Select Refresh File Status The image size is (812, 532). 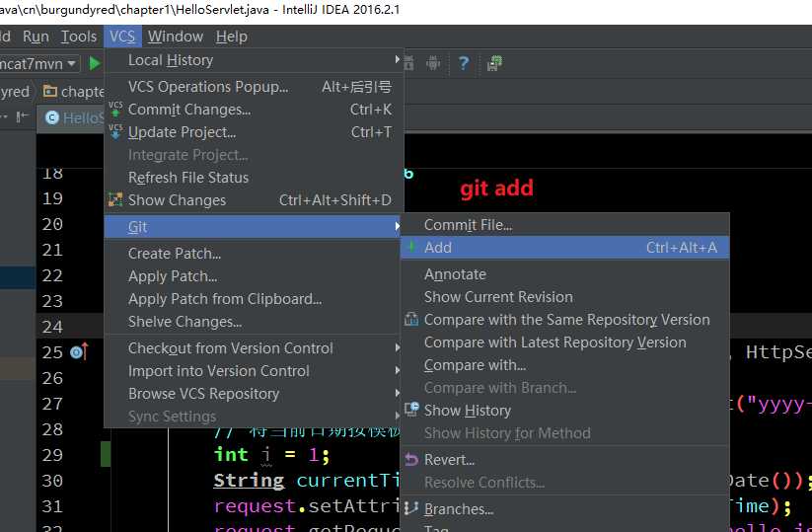coord(254,177)
